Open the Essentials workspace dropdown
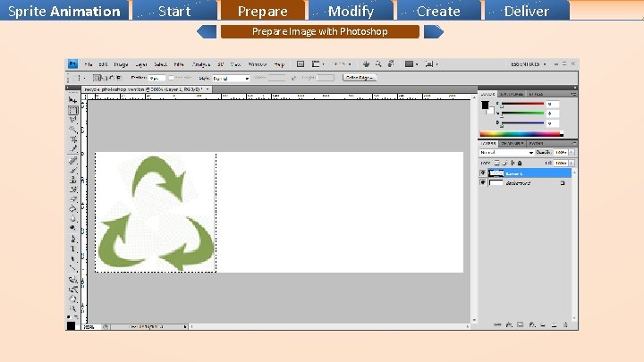 pos(529,64)
